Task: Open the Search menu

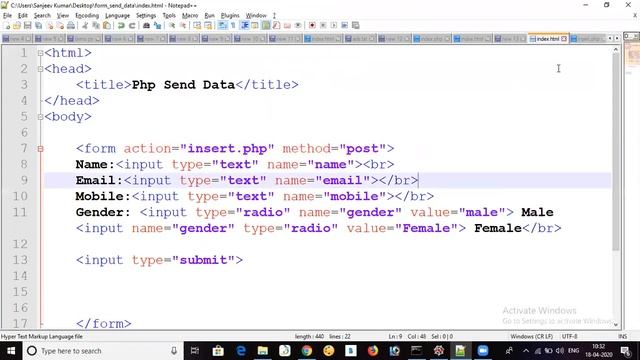Action: tap(42, 16)
